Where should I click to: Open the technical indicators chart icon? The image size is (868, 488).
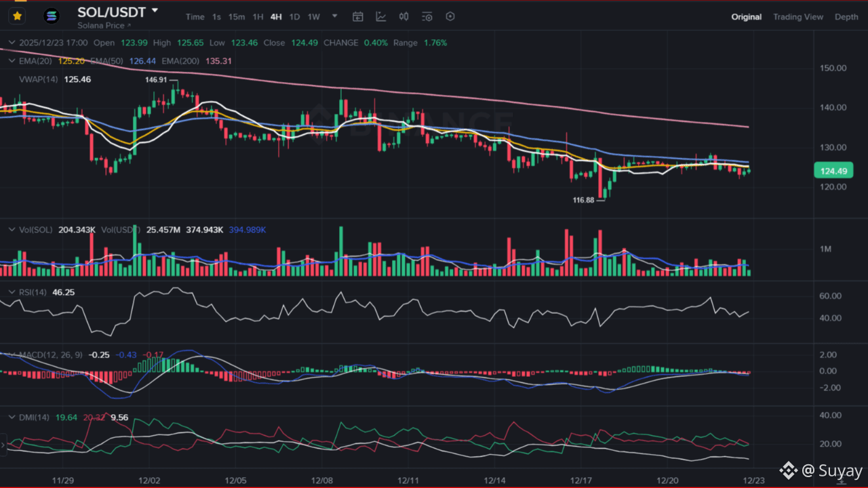[x=381, y=17]
